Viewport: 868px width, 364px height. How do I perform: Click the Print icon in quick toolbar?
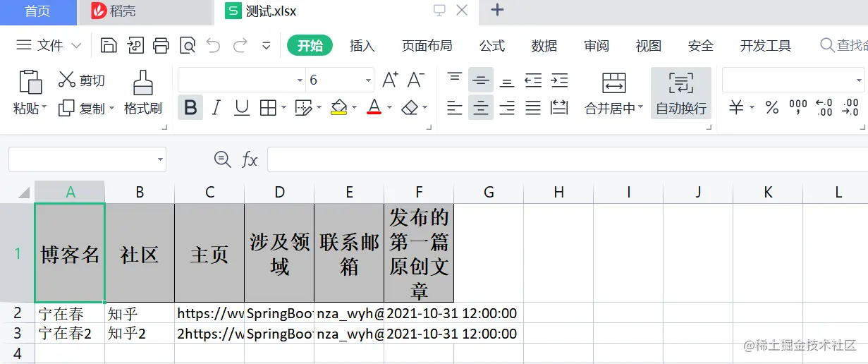[161, 46]
